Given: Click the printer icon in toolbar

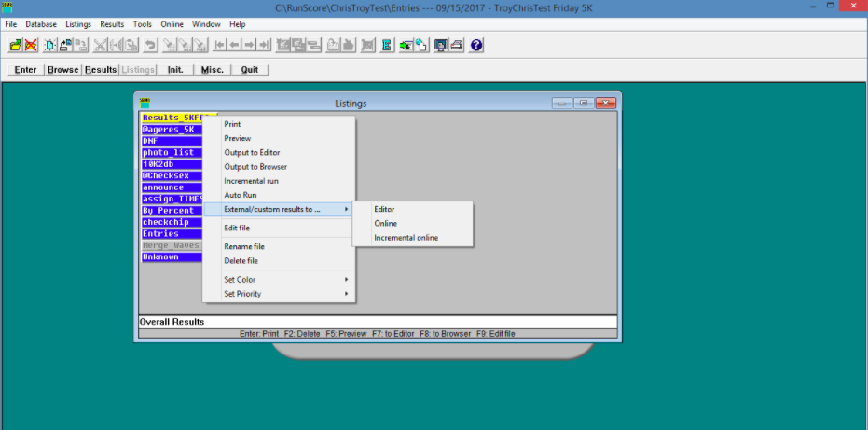Looking at the screenshot, I should [x=457, y=45].
